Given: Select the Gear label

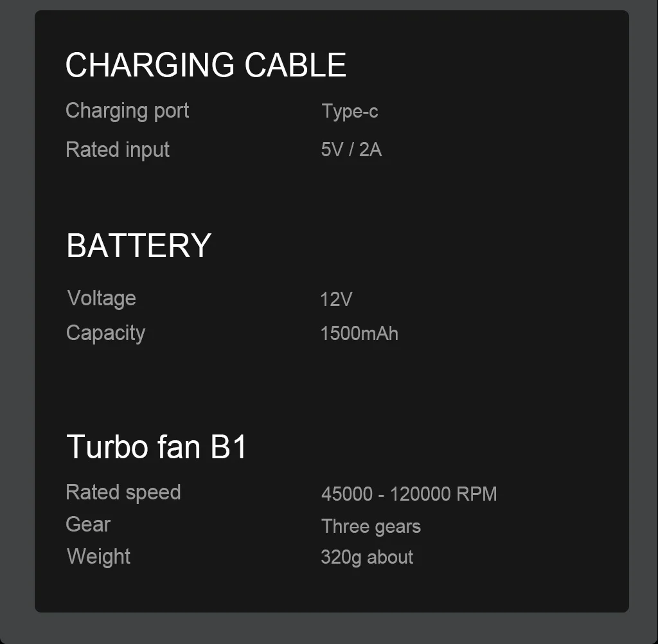Looking at the screenshot, I should pyautogui.click(x=88, y=524).
